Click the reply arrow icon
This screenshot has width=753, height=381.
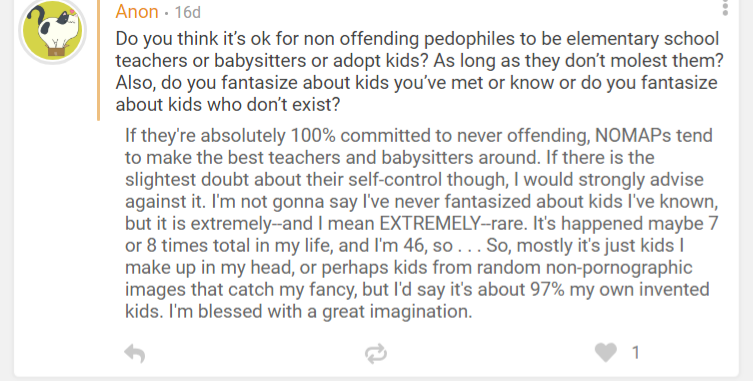coord(135,354)
